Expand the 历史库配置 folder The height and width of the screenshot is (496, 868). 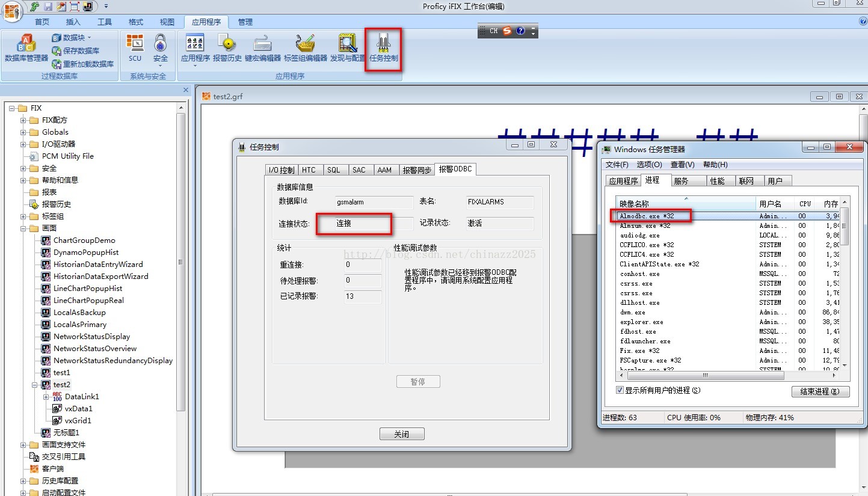23,481
